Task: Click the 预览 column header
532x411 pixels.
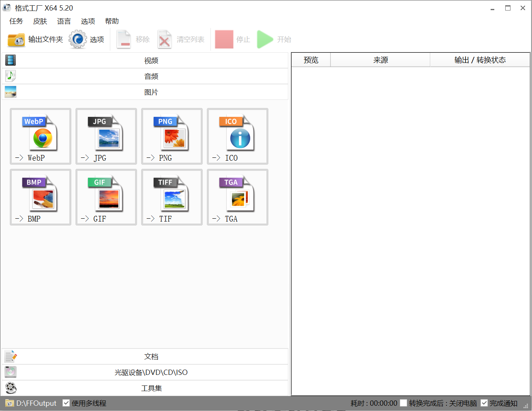Action: point(311,60)
